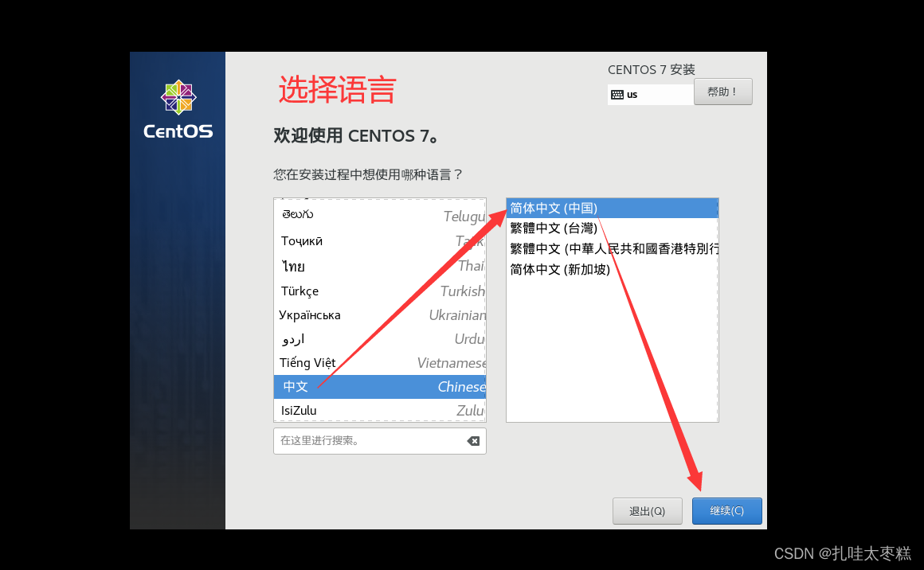Click the 退出(Q) quit button

point(648,511)
